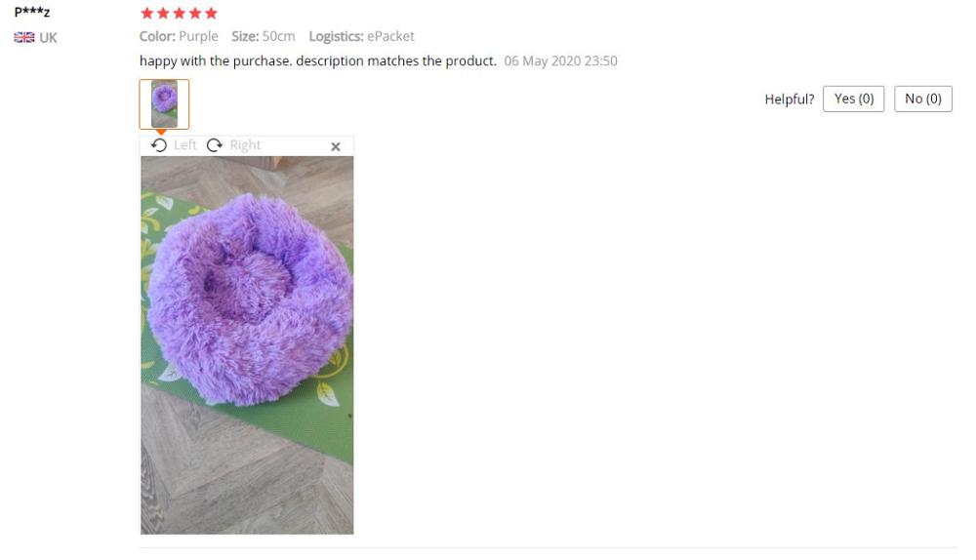Click the 'Logistics: ePacket' attribute text
The height and width of the screenshot is (560, 976).
pos(362,37)
